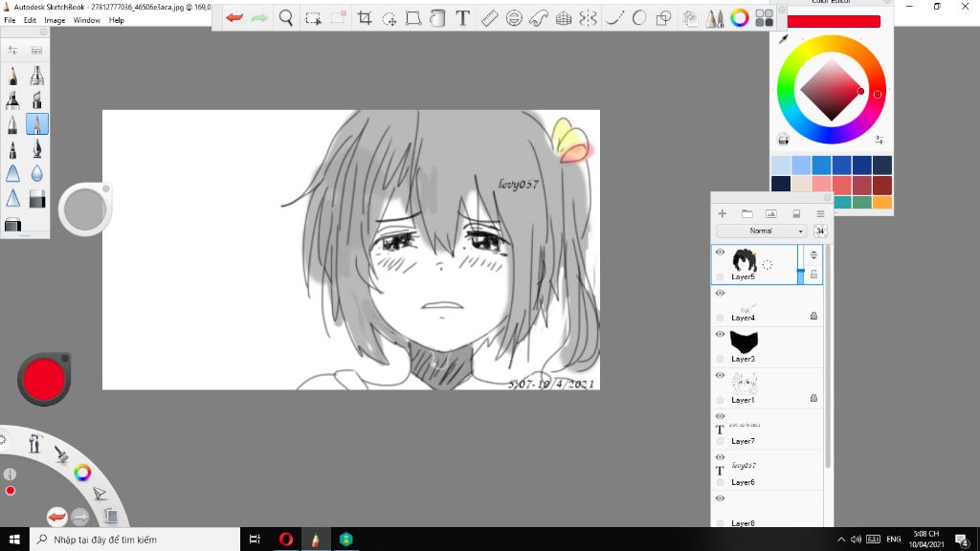Hide the Layer7 text layer
Image resolution: width=980 pixels, height=551 pixels.
coord(720,416)
